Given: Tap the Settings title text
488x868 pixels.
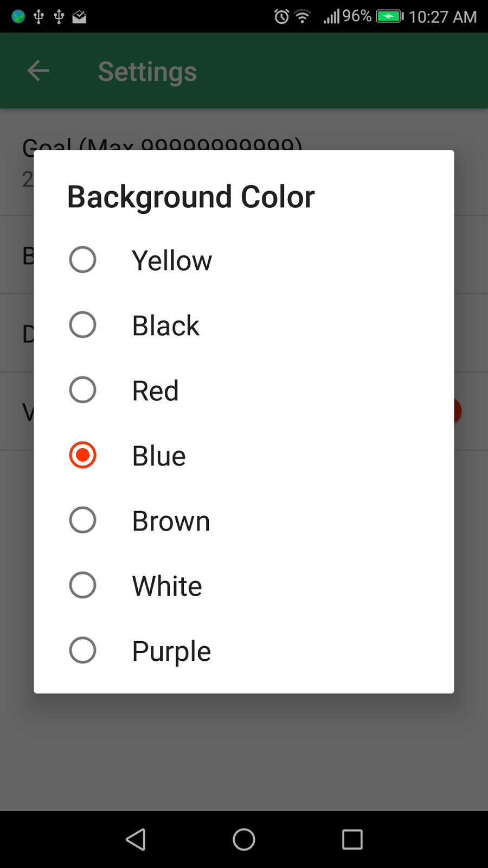Looking at the screenshot, I should click(147, 72).
